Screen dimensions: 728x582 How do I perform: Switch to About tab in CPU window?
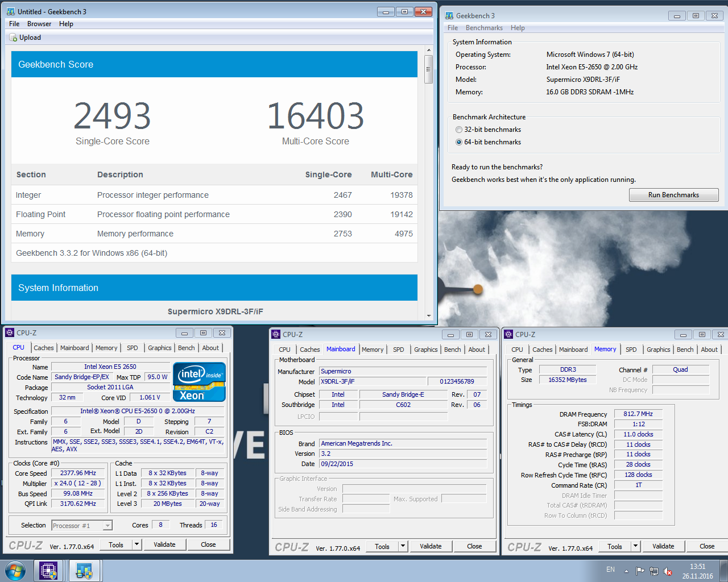(210, 348)
